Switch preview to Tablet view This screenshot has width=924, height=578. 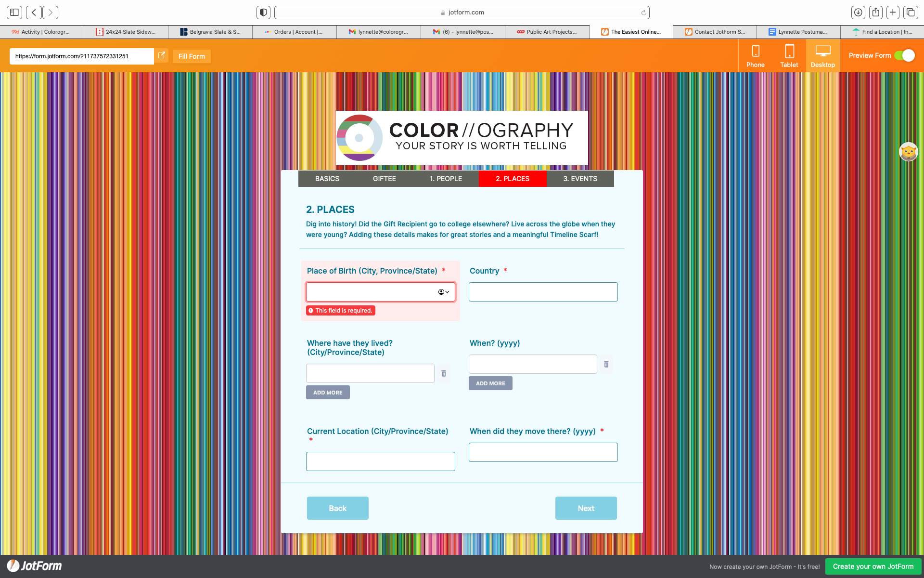(789, 56)
